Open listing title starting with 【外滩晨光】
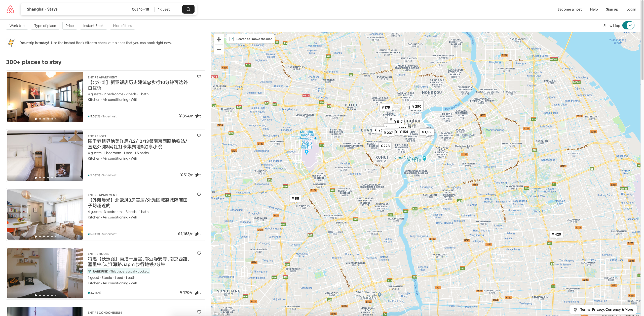 [138, 203]
